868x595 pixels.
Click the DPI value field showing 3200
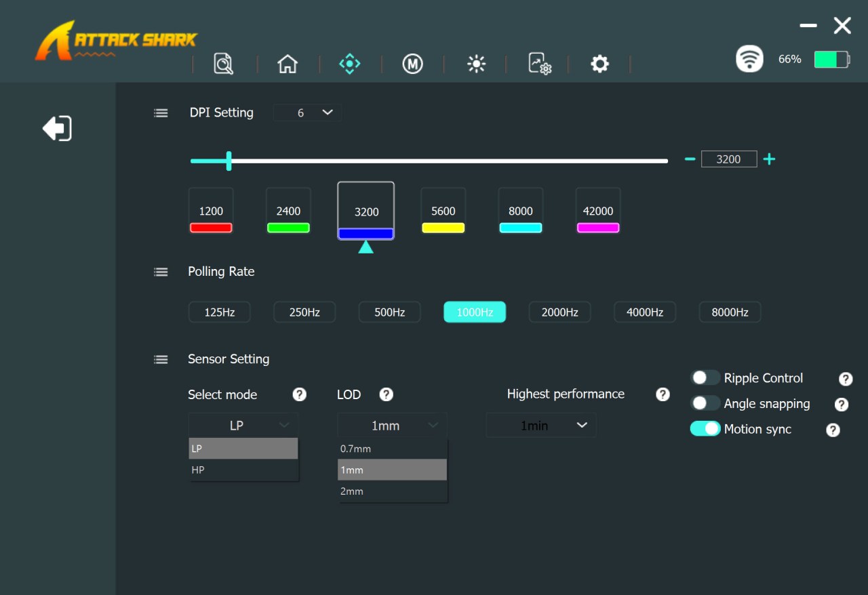click(729, 159)
